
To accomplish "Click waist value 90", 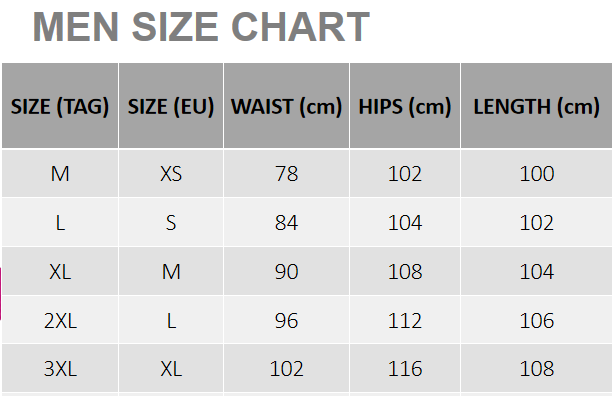I will pos(287,271).
